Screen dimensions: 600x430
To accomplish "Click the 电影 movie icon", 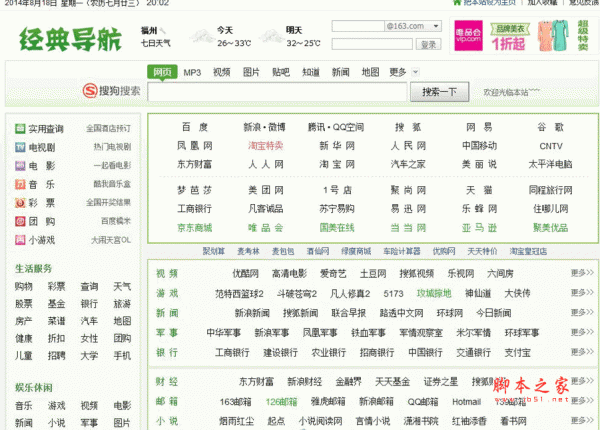I will point(20,166).
